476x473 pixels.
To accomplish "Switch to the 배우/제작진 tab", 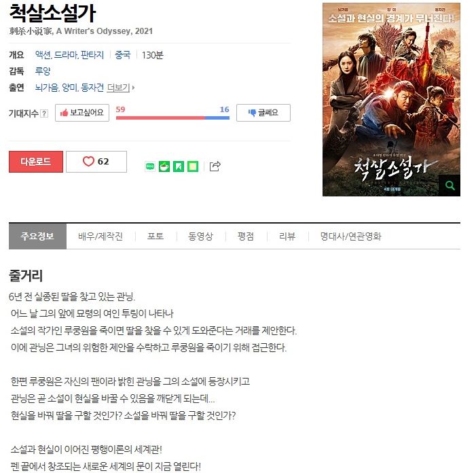I will tap(100, 236).
